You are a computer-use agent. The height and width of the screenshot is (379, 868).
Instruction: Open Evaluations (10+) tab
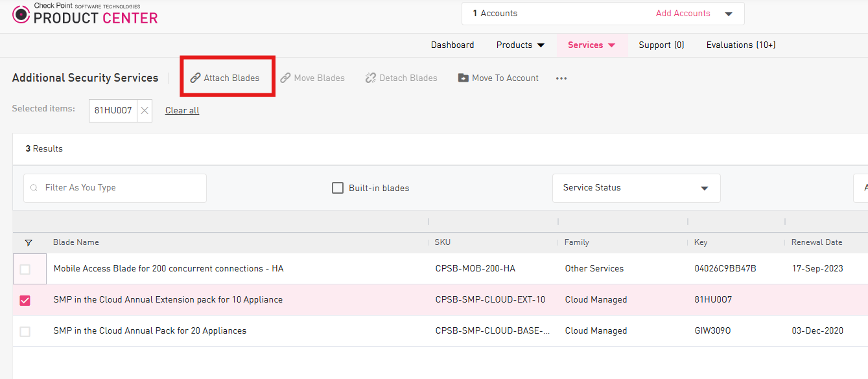(x=741, y=45)
